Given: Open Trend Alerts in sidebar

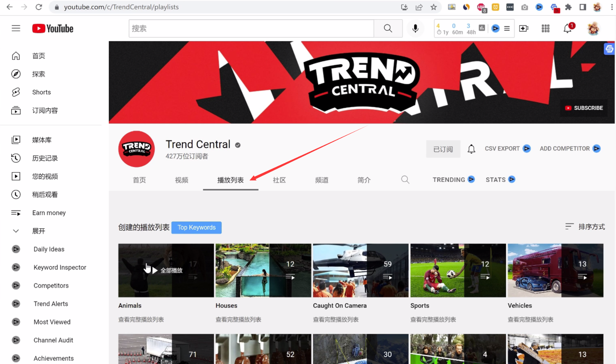Looking at the screenshot, I should (x=51, y=303).
